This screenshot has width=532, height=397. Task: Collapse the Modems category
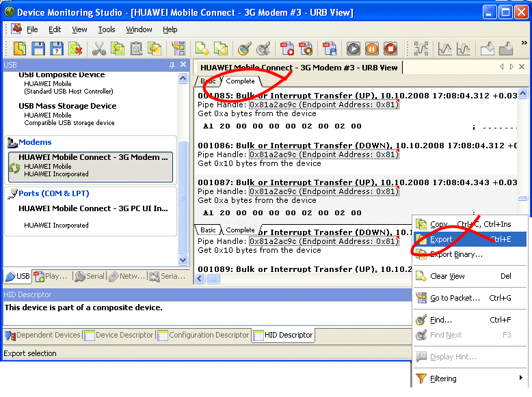click(x=35, y=142)
